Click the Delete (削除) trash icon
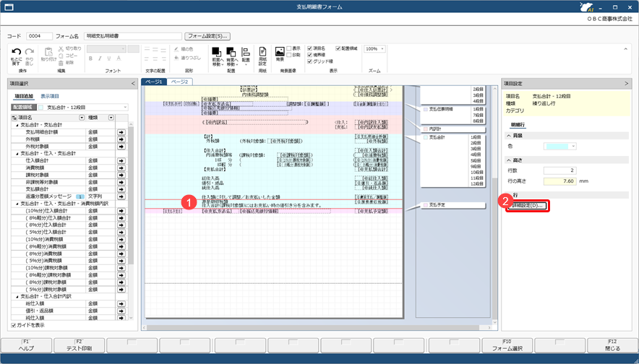Viewport: 639px width, 364px height. [61, 63]
